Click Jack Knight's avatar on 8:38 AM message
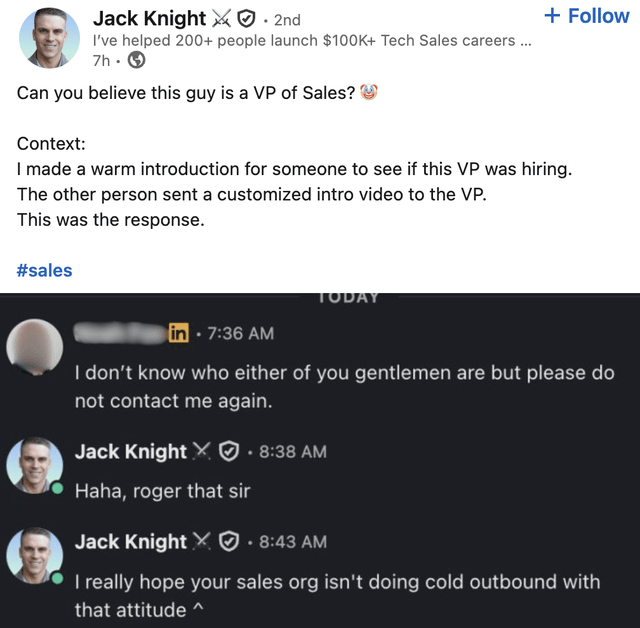The width and height of the screenshot is (640, 628). point(35,465)
